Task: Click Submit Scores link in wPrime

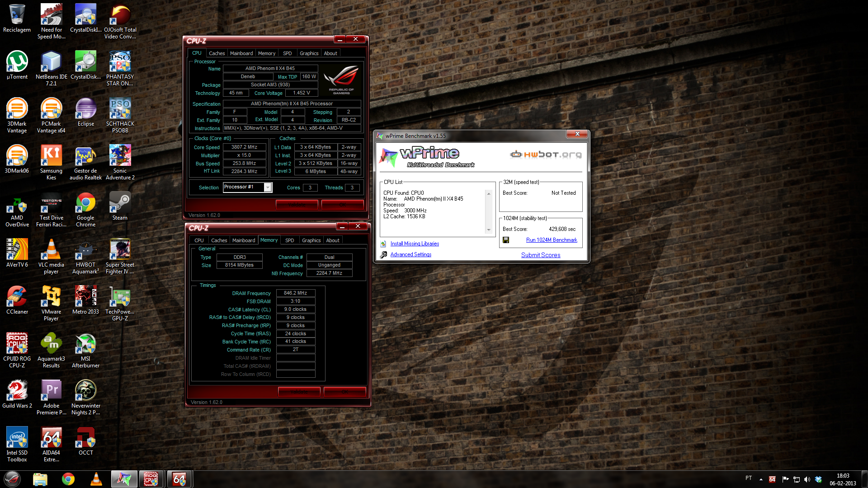Action: coord(541,255)
